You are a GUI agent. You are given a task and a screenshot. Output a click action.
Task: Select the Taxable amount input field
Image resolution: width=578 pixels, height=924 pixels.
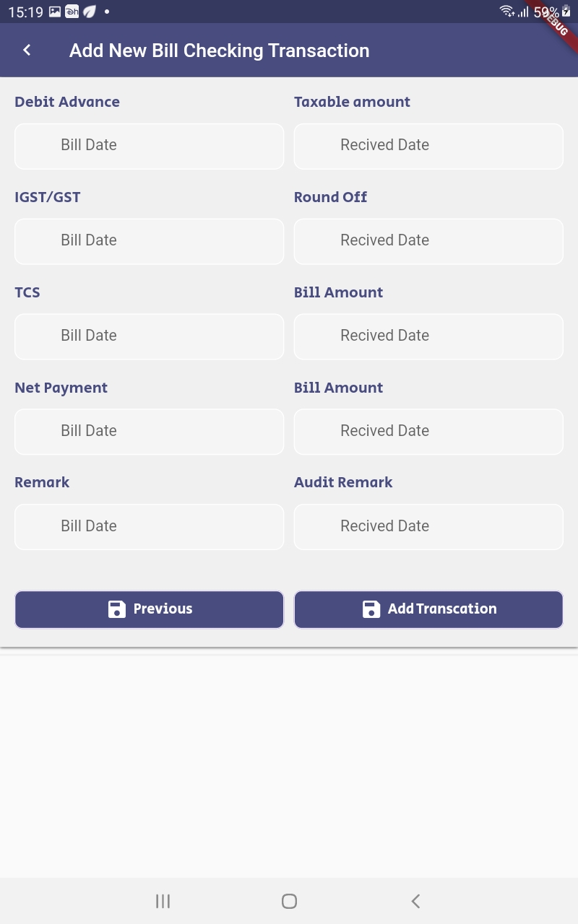(428, 146)
